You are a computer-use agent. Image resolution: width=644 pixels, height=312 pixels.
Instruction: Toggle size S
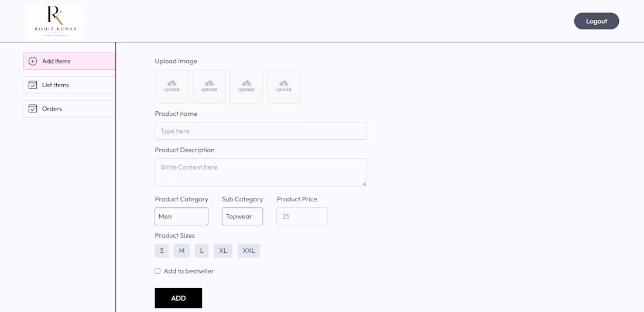click(162, 251)
